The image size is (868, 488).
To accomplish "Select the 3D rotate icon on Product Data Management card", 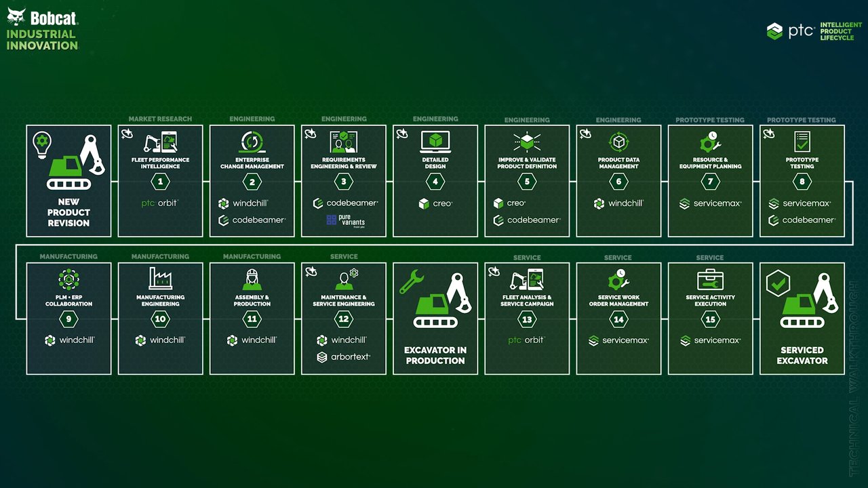I will click(x=585, y=134).
